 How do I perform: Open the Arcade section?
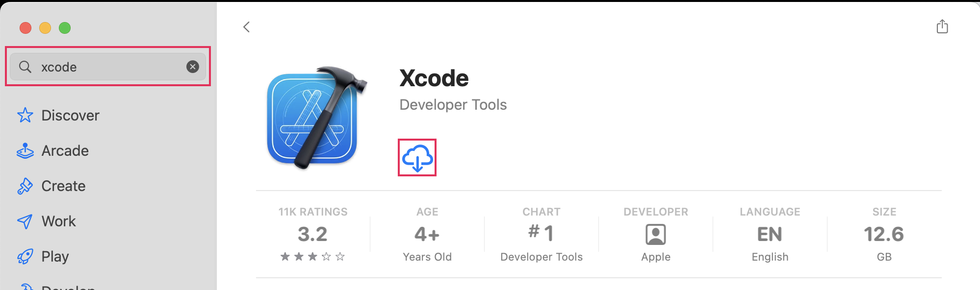65,151
